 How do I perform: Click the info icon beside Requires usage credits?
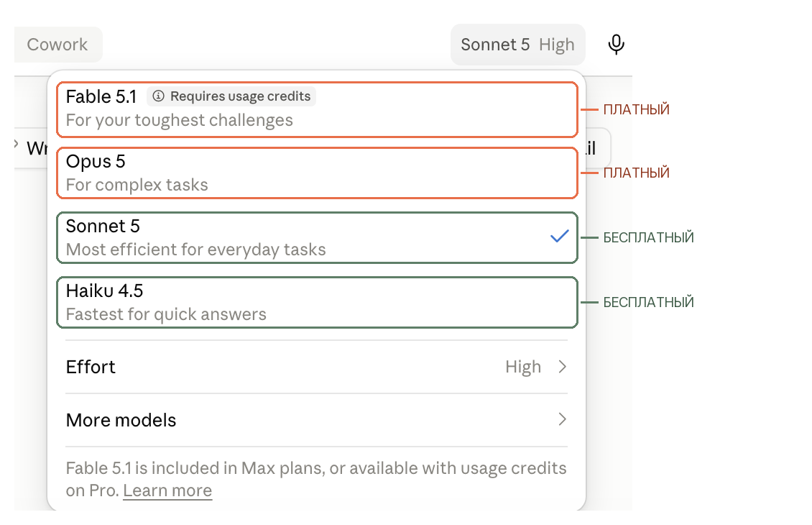[159, 96]
